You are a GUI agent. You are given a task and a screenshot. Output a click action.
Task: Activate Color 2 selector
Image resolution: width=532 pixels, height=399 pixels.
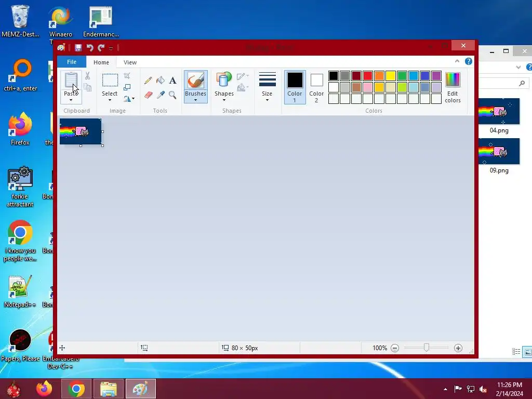click(x=316, y=87)
